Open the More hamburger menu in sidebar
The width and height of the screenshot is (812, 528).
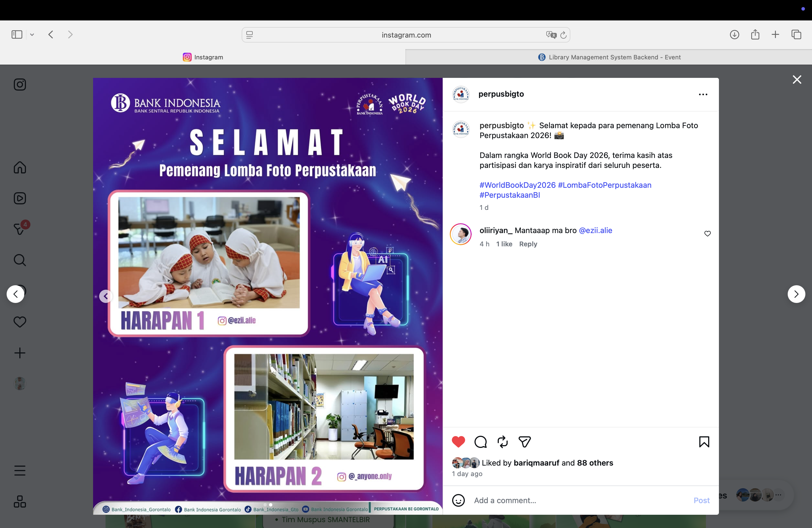click(20, 470)
